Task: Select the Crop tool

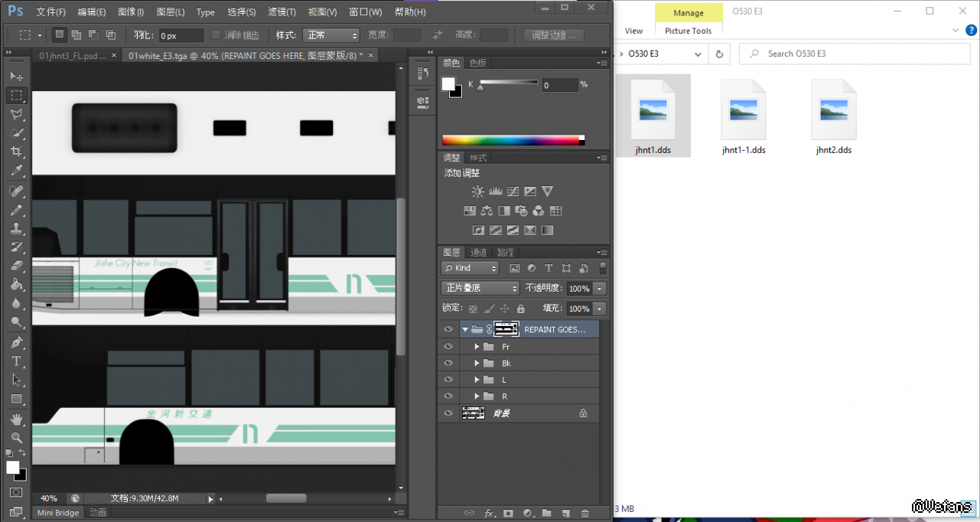Action: click(16, 152)
